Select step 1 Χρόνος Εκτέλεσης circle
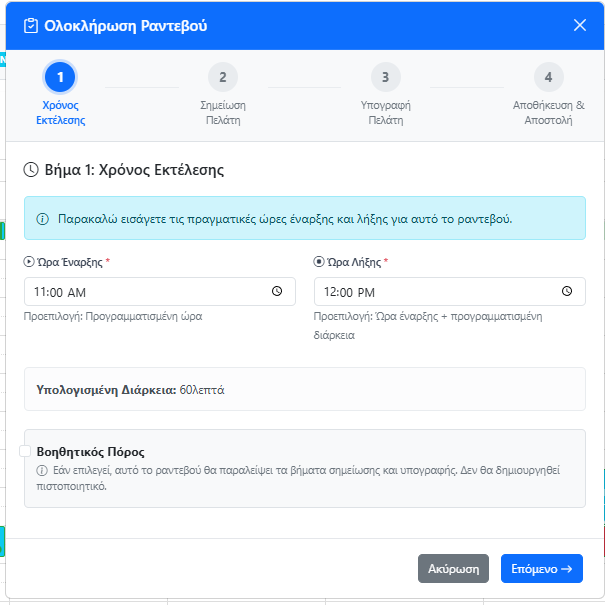 click(60, 77)
